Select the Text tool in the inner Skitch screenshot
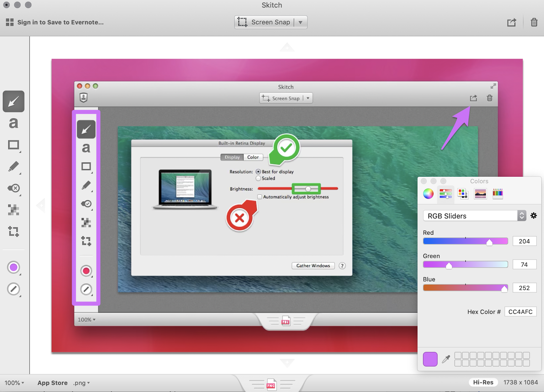This screenshot has width=544, height=392. coord(86,148)
